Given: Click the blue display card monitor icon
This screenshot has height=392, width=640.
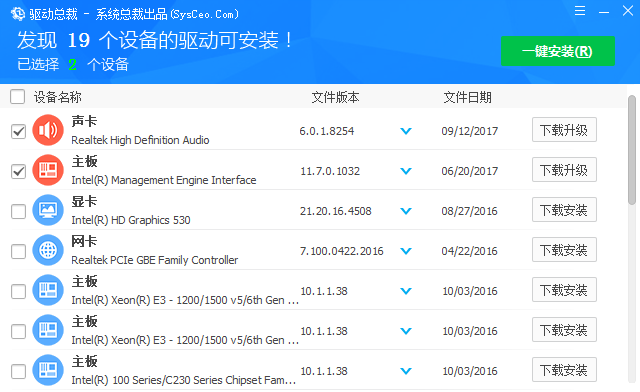Looking at the screenshot, I should [x=48, y=210].
